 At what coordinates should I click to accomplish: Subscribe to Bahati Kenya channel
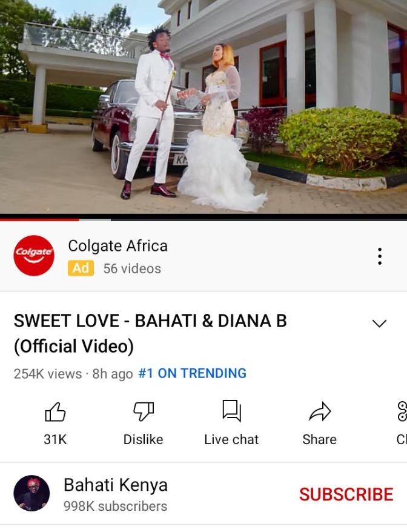click(346, 494)
